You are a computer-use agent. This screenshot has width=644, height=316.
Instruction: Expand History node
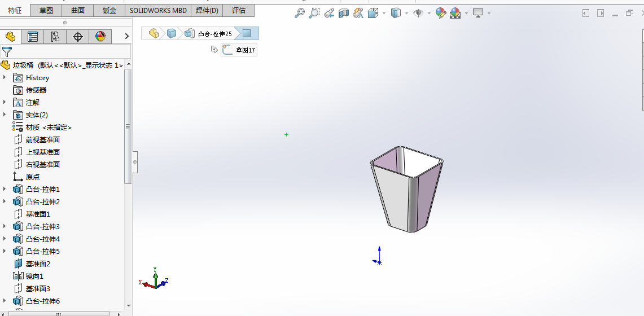coord(5,77)
